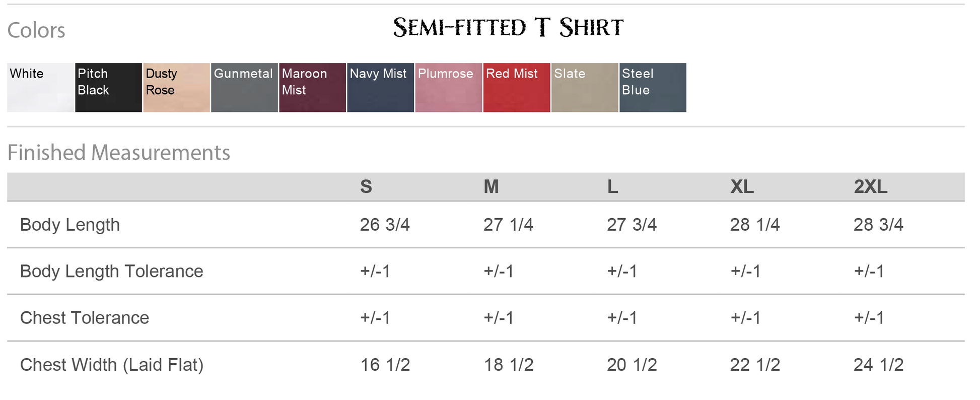Choose the Navy Mist color
This screenshot has height=400, width=980.
pos(380,87)
